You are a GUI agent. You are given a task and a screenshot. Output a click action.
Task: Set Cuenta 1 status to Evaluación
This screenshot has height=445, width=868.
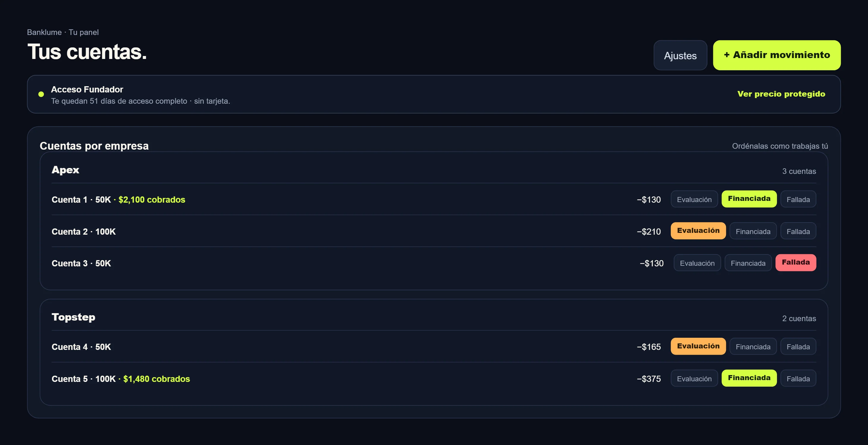point(694,199)
